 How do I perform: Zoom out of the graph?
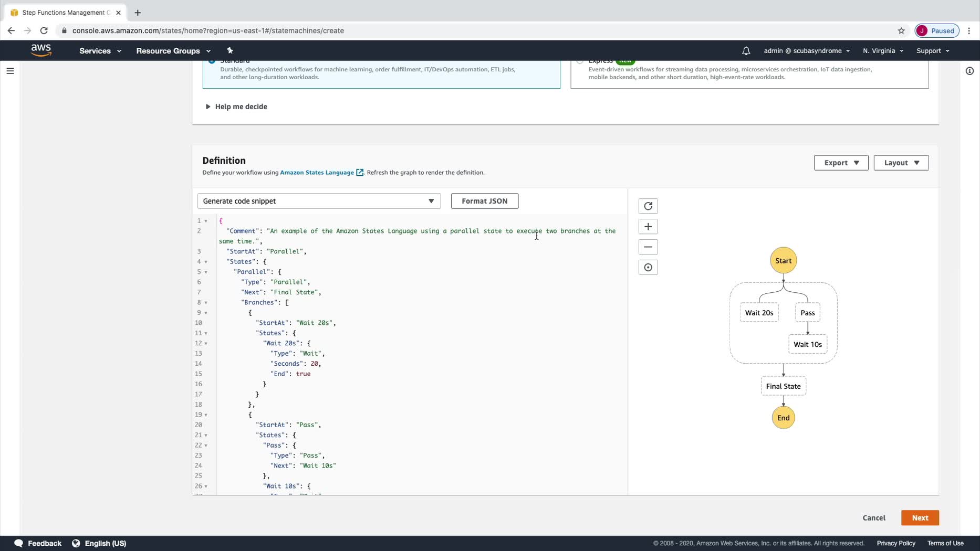tap(648, 247)
